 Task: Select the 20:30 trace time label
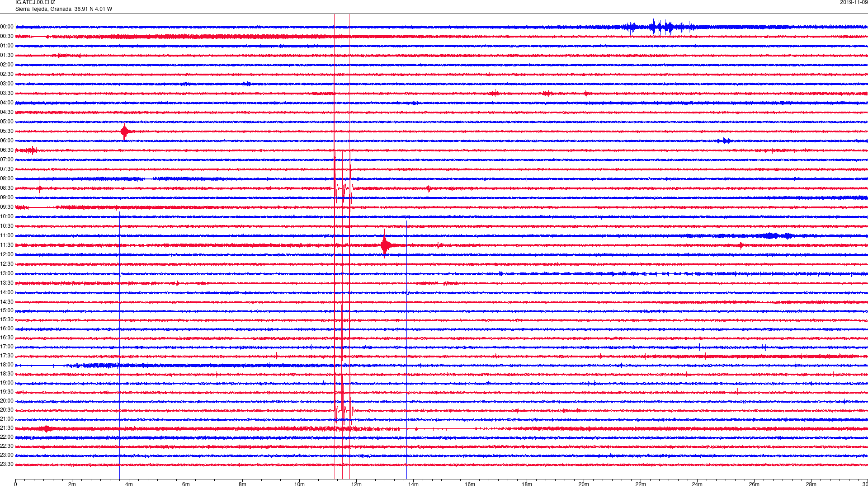tap(7, 410)
